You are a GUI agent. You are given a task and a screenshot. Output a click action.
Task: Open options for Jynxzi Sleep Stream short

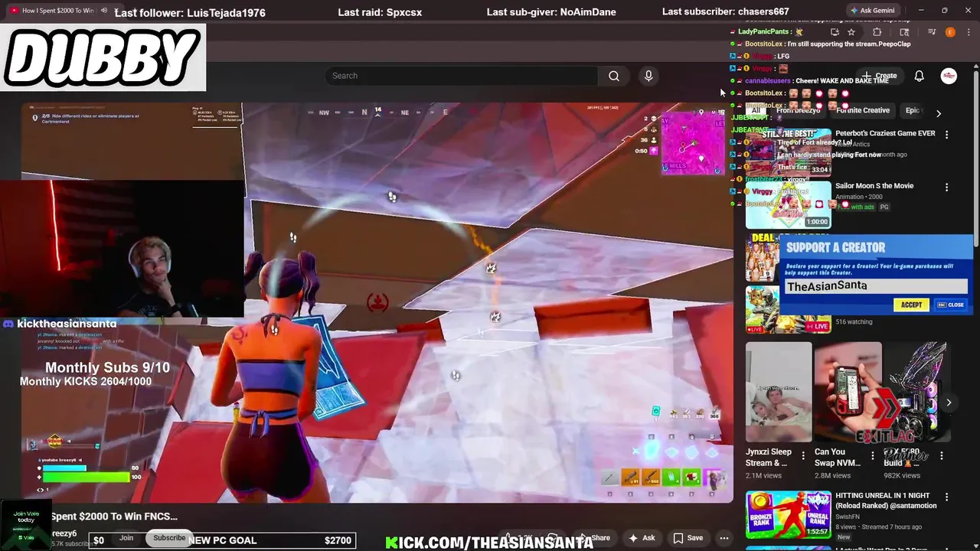click(x=803, y=455)
